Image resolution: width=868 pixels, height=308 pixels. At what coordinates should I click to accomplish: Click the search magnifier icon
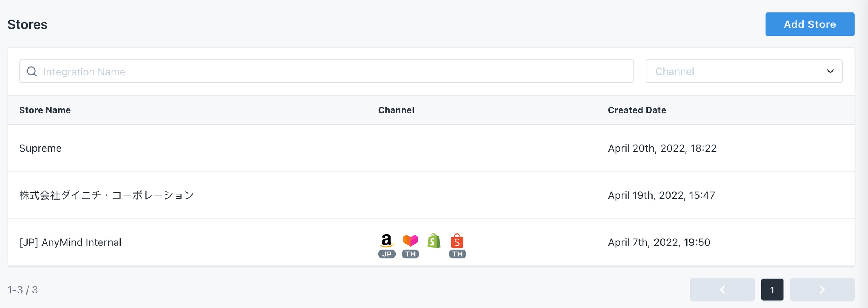32,72
